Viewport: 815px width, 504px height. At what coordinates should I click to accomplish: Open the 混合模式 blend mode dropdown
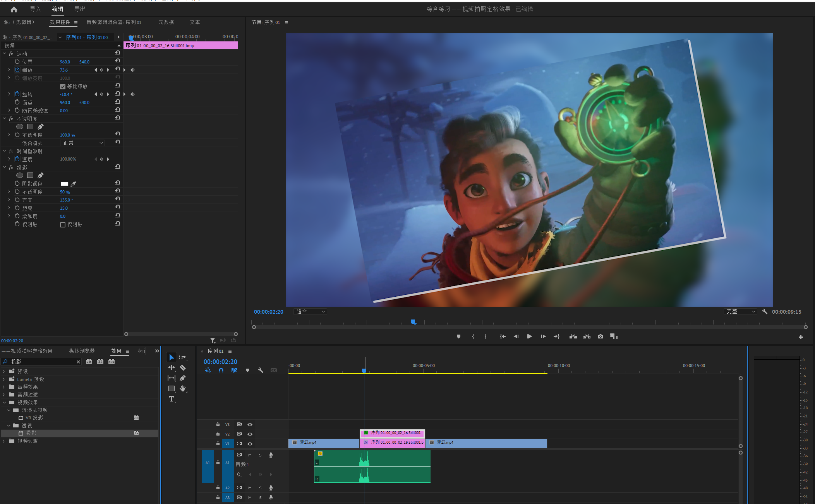pyautogui.click(x=83, y=143)
